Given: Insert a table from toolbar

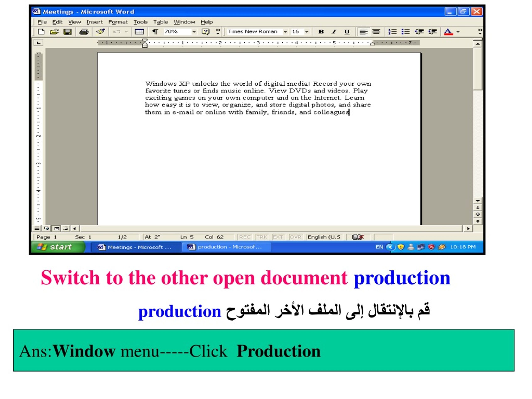Looking at the screenshot, I should pyautogui.click(x=139, y=32).
